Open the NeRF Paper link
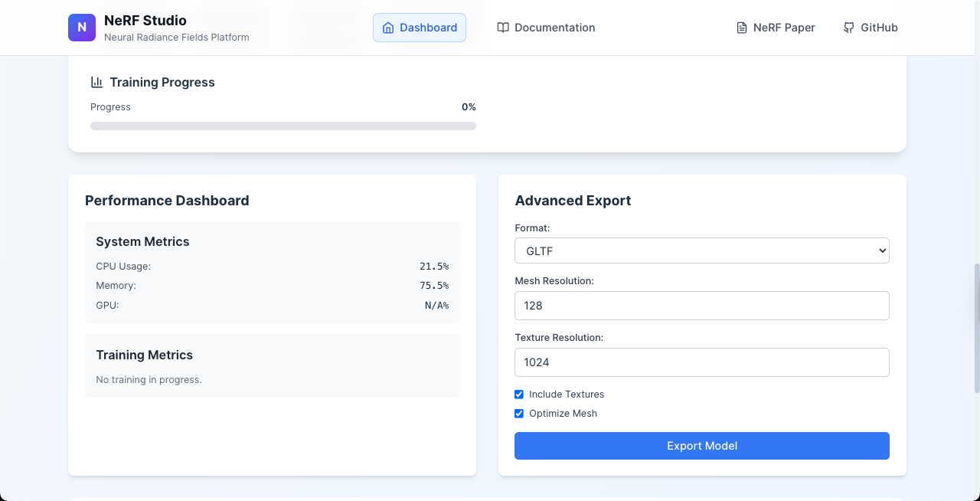The height and width of the screenshot is (501, 980). click(776, 28)
